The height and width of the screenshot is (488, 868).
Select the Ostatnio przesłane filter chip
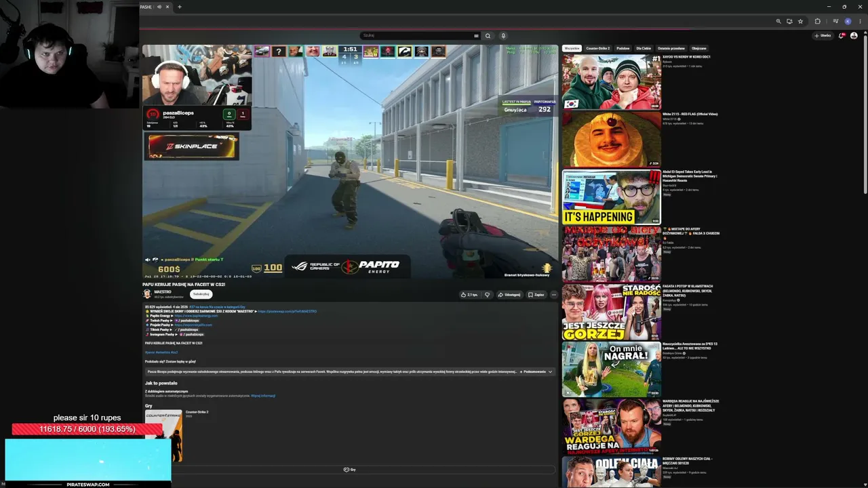point(671,49)
